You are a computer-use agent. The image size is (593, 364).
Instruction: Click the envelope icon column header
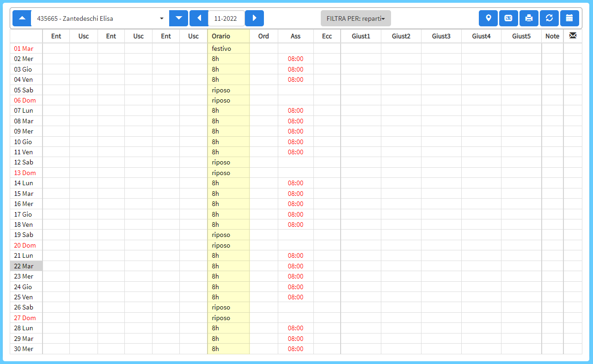click(573, 36)
